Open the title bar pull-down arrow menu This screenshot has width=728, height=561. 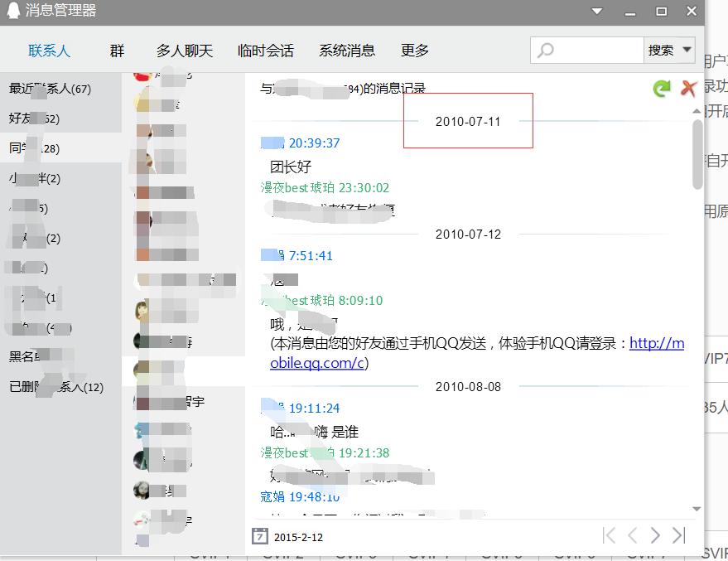pos(597,11)
